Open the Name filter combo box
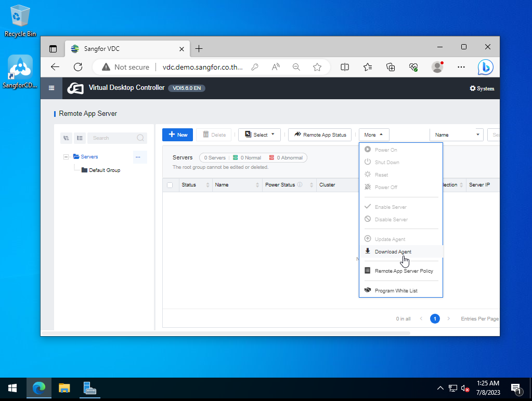 (457, 135)
